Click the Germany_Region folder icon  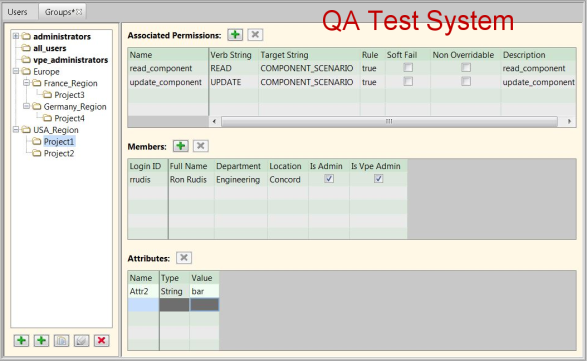click(x=36, y=106)
